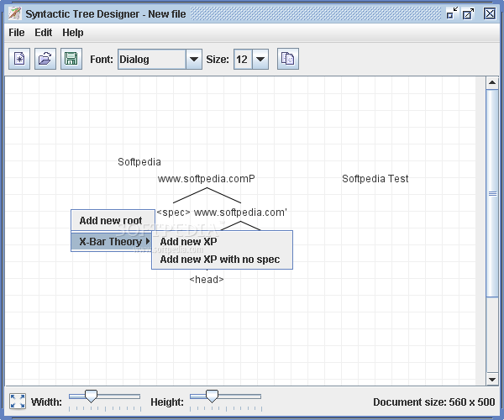The height and width of the screenshot is (420, 504).
Task: Select the <spec> tree node
Action: point(173,213)
